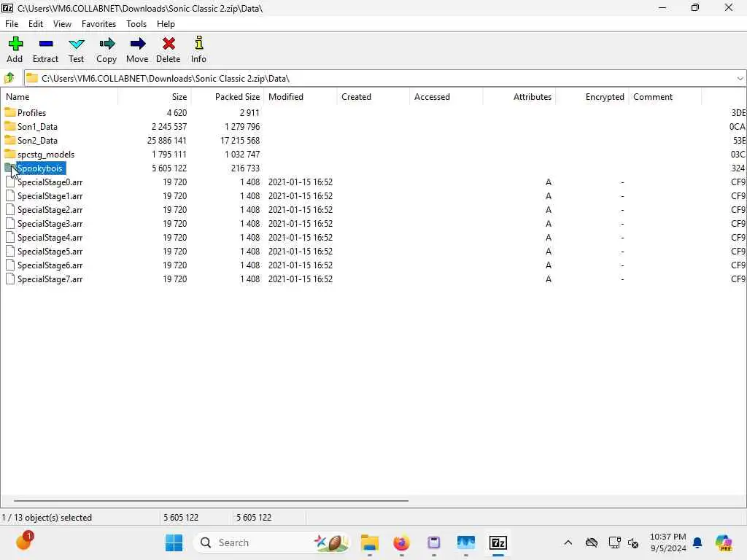
Task: Sort by Size column header
Action: [x=155, y=97]
